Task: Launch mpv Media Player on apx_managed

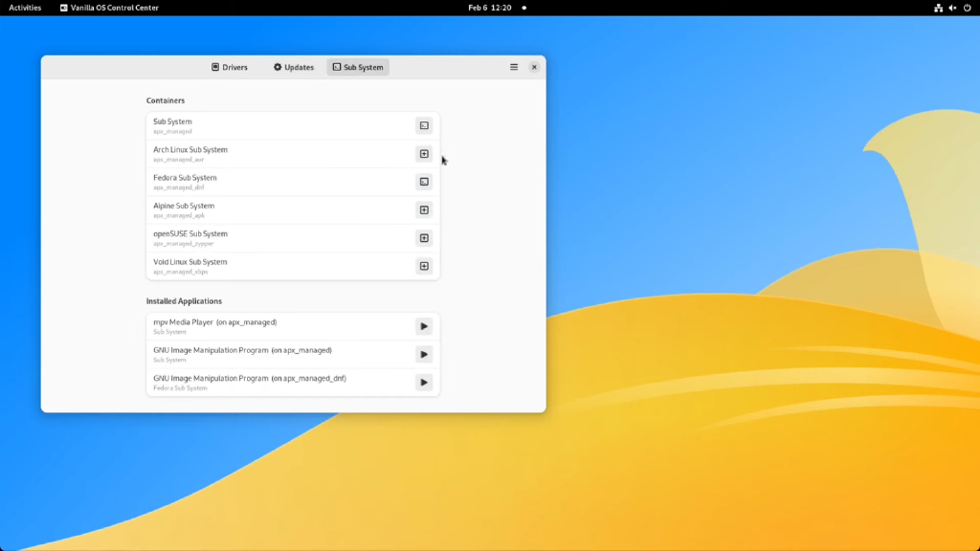Action: pos(424,326)
